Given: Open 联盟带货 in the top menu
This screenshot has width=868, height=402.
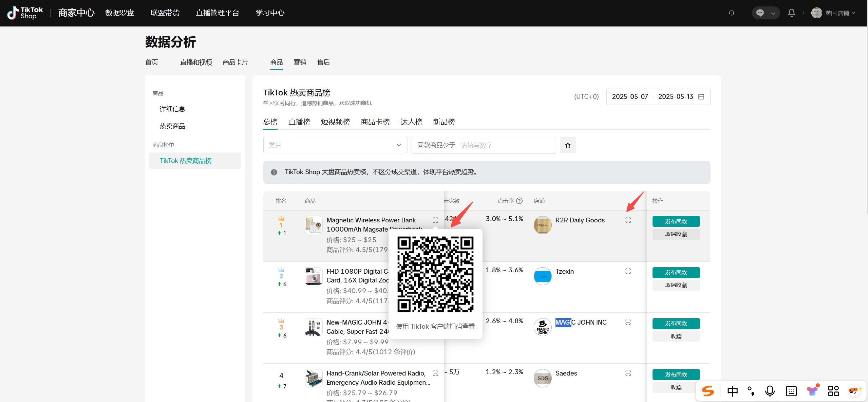Looking at the screenshot, I should pyautogui.click(x=165, y=13).
